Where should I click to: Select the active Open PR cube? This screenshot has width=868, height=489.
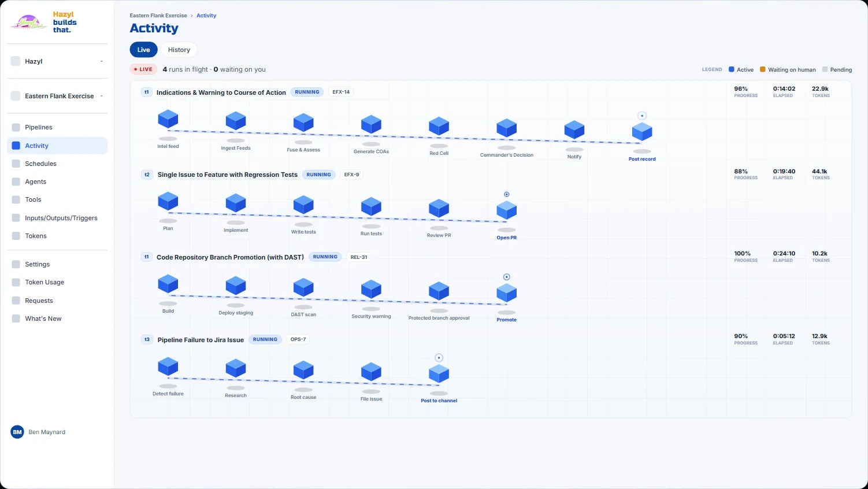[x=507, y=210]
